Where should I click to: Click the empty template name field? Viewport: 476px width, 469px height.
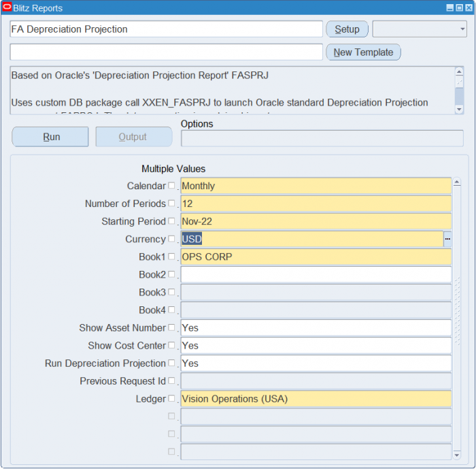pos(166,52)
